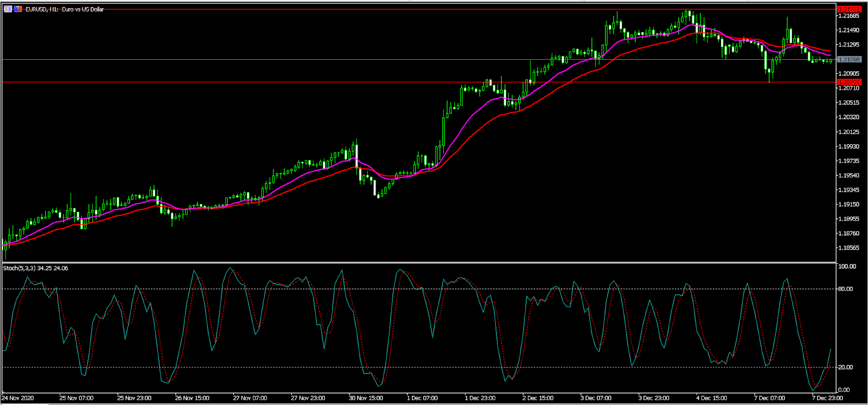
Task: Click the red 1.21771 upper level label
Action: pyautogui.click(x=849, y=9)
